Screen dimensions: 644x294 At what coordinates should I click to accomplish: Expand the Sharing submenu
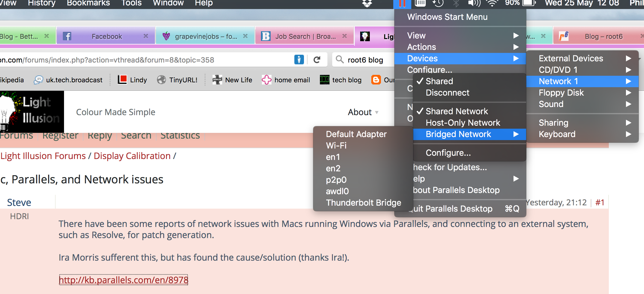point(582,123)
